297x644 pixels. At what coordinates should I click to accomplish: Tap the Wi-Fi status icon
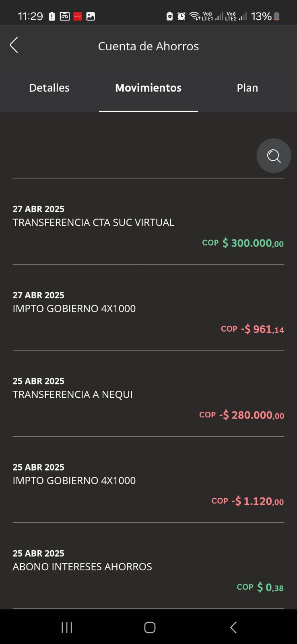point(194,16)
